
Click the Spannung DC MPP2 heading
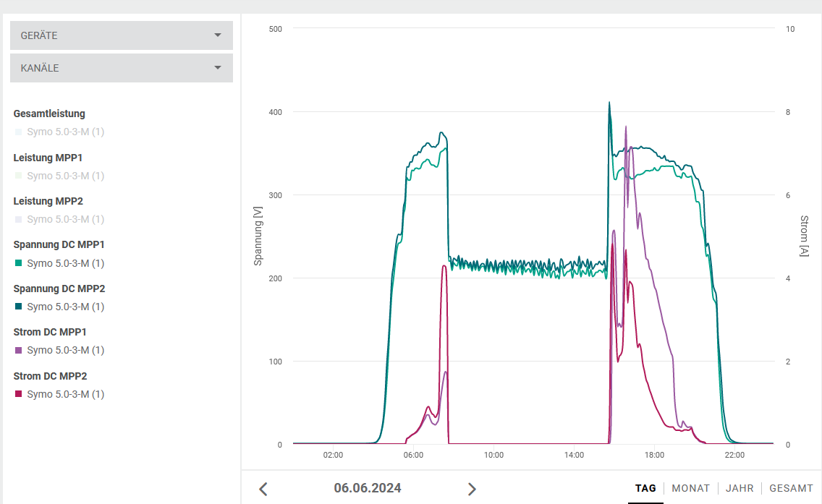(x=59, y=289)
